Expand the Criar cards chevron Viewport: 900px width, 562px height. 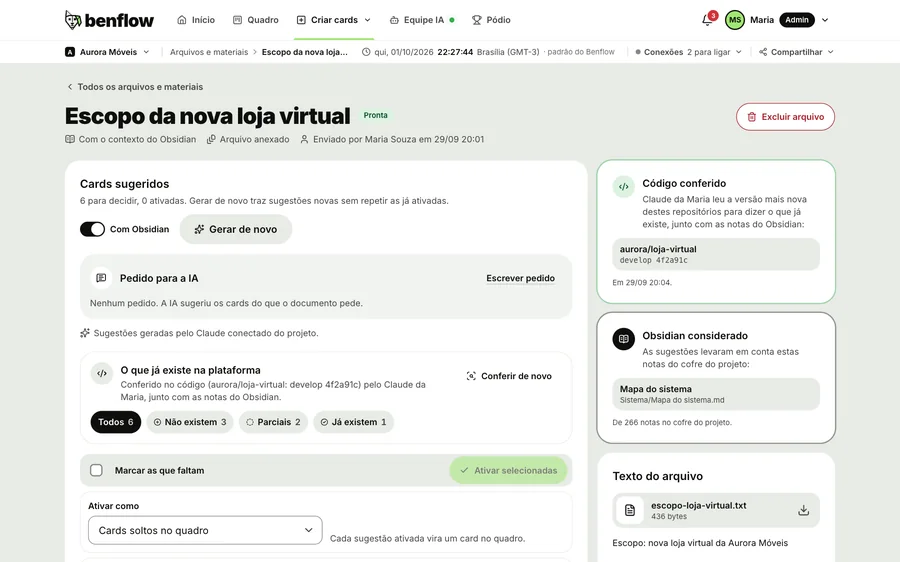coord(367,20)
